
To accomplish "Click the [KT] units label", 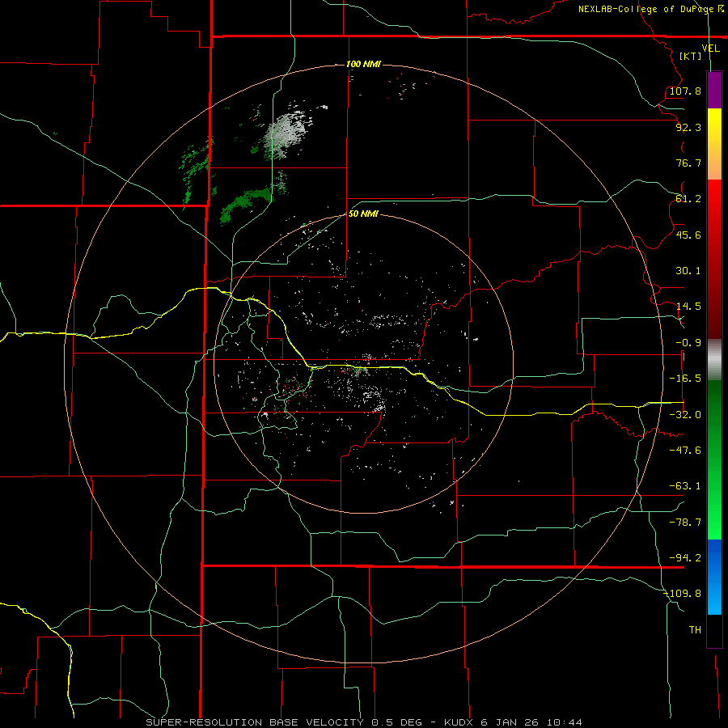I will coord(691,56).
